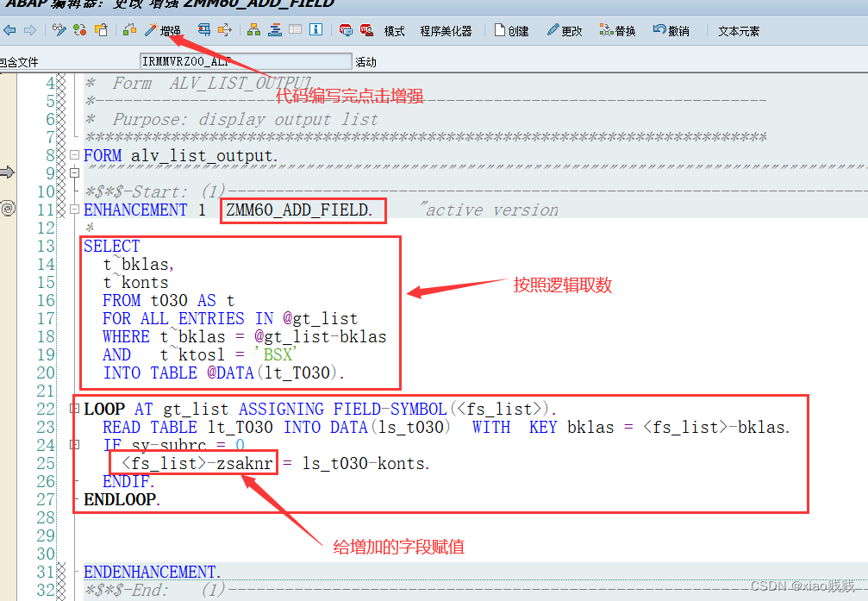Click the back navigation arrow icon

click(9, 30)
